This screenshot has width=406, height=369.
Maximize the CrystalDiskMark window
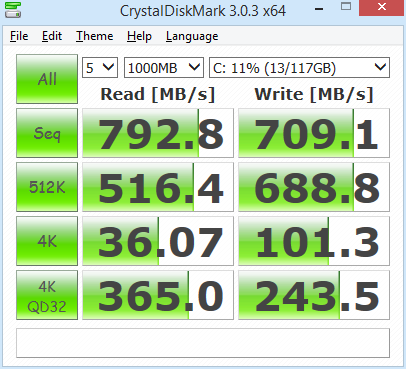pyautogui.click(x=346, y=7)
